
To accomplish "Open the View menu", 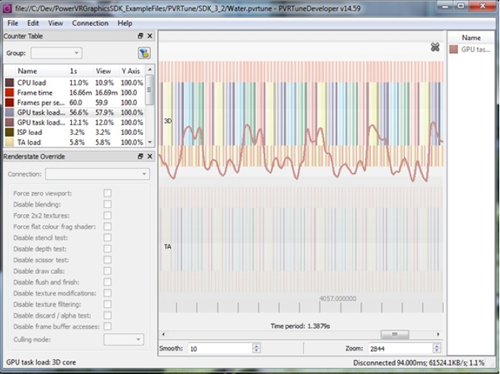I will coord(55,23).
